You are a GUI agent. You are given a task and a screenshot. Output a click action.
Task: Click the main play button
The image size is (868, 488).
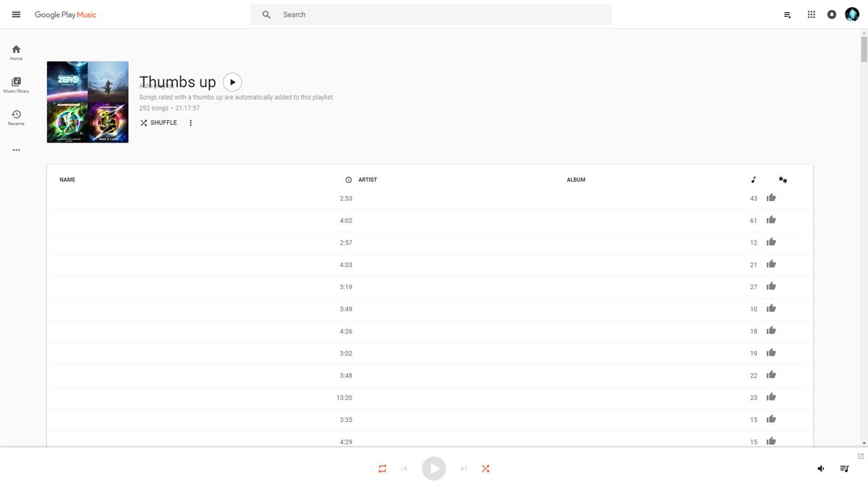click(434, 468)
